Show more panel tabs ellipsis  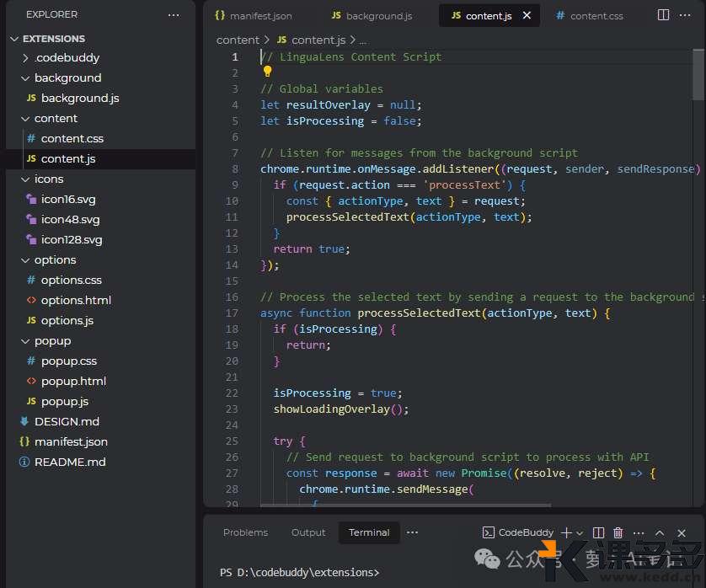[x=412, y=532]
